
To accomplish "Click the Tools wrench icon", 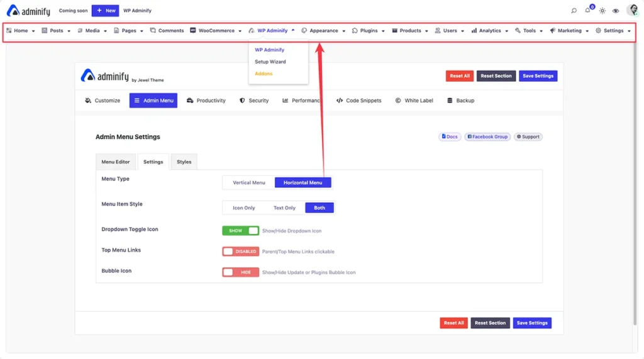I will click(518, 30).
